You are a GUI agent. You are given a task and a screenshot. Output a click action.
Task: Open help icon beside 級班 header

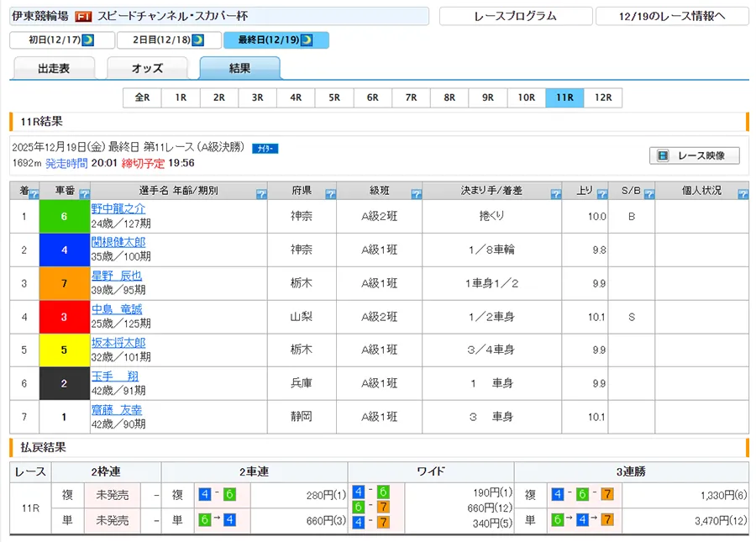coord(416,194)
